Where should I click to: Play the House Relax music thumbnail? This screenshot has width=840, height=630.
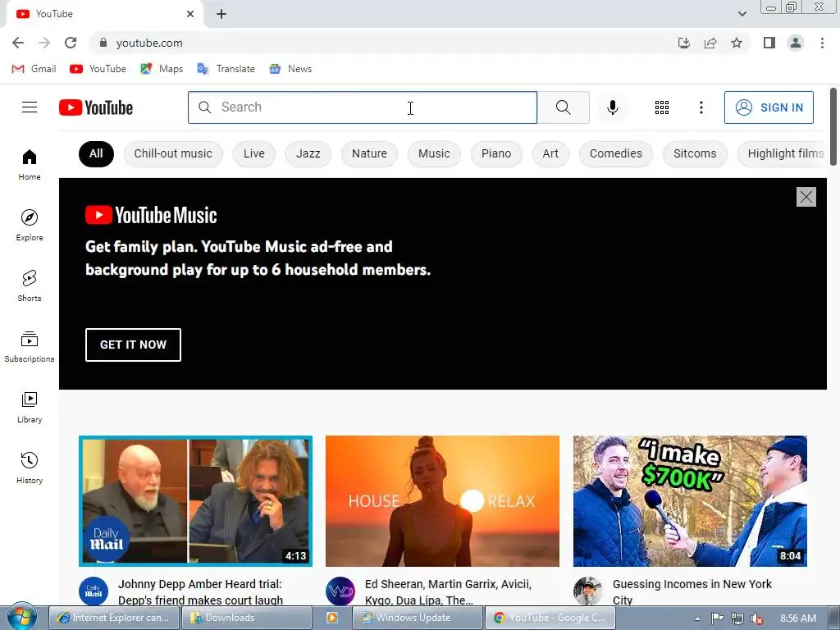click(442, 501)
